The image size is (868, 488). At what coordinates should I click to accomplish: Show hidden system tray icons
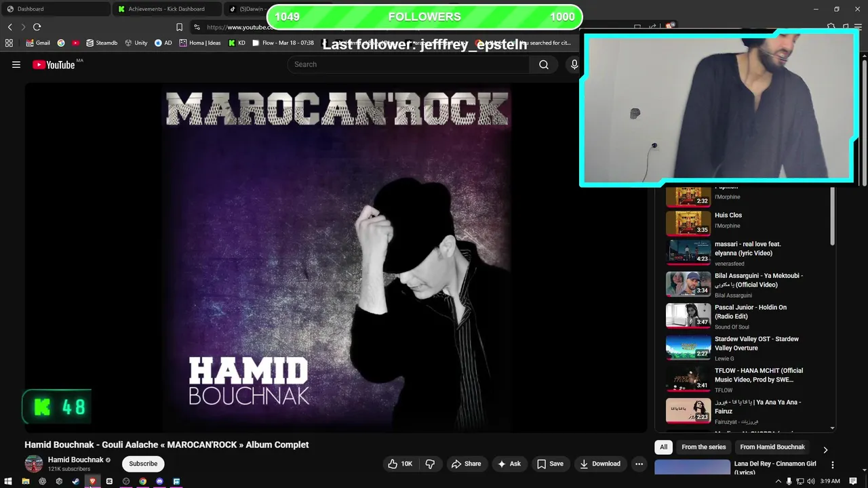tap(778, 481)
